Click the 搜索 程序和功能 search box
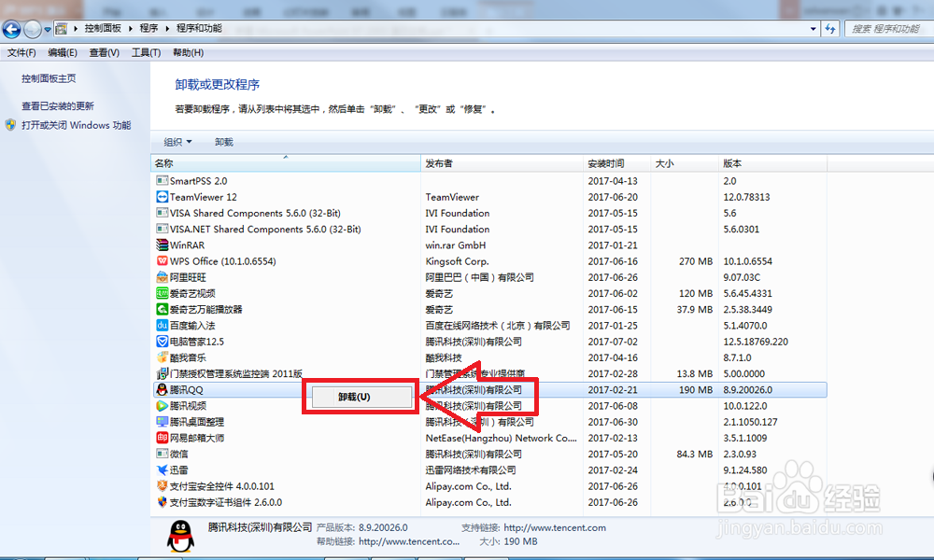 (889, 29)
